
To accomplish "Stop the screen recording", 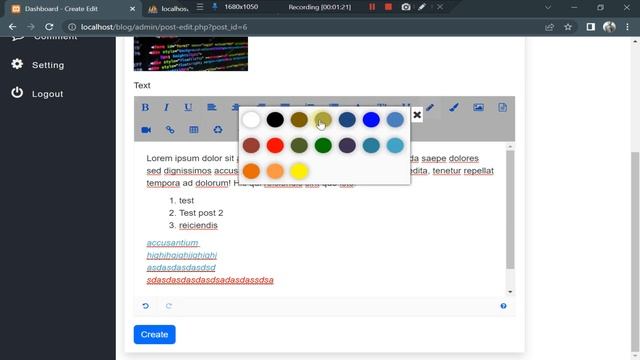I will click(388, 7).
